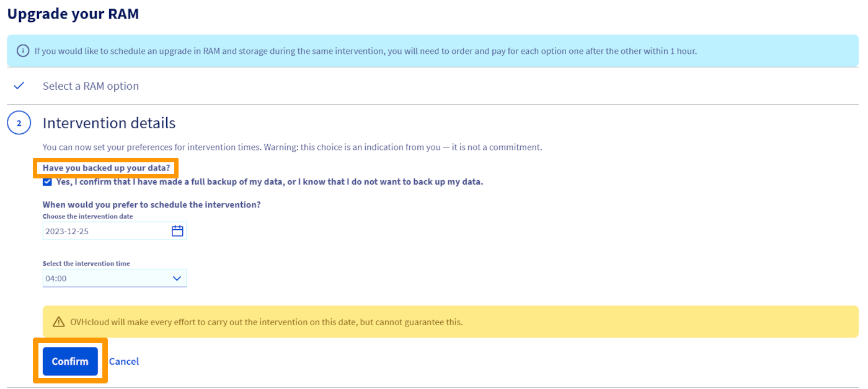The width and height of the screenshot is (868, 389).
Task: Click the 'Select the intervention time' label
Action: tap(86, 263)
